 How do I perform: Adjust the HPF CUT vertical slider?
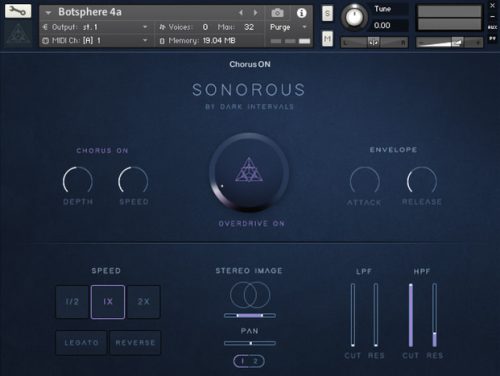click(411, 315)
